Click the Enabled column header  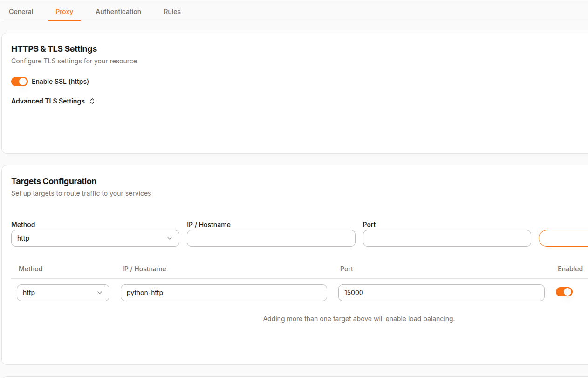point(570,269)
